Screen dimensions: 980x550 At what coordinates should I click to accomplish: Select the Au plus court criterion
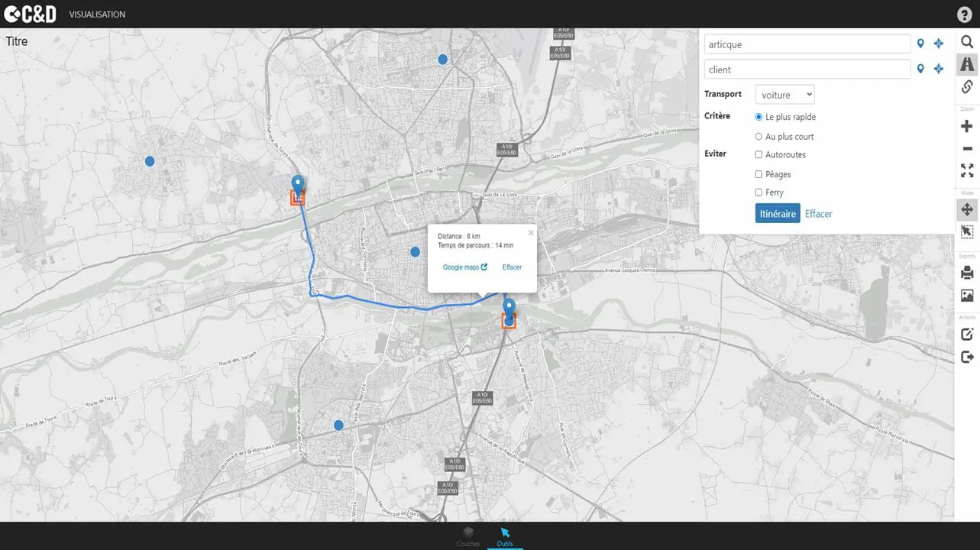[x=758, y=137]
